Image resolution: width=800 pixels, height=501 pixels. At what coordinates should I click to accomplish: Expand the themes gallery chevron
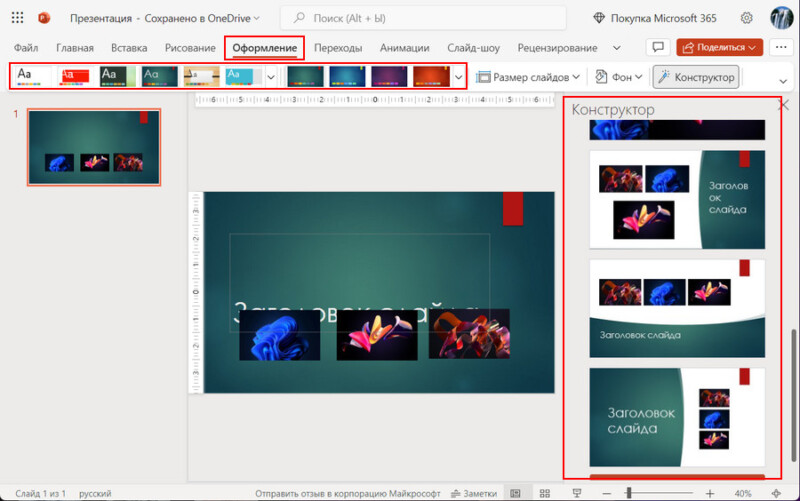[271, 78]
